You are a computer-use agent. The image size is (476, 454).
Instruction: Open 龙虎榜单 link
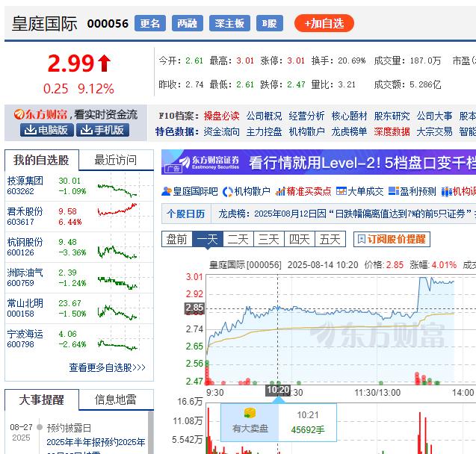[349, 131]
